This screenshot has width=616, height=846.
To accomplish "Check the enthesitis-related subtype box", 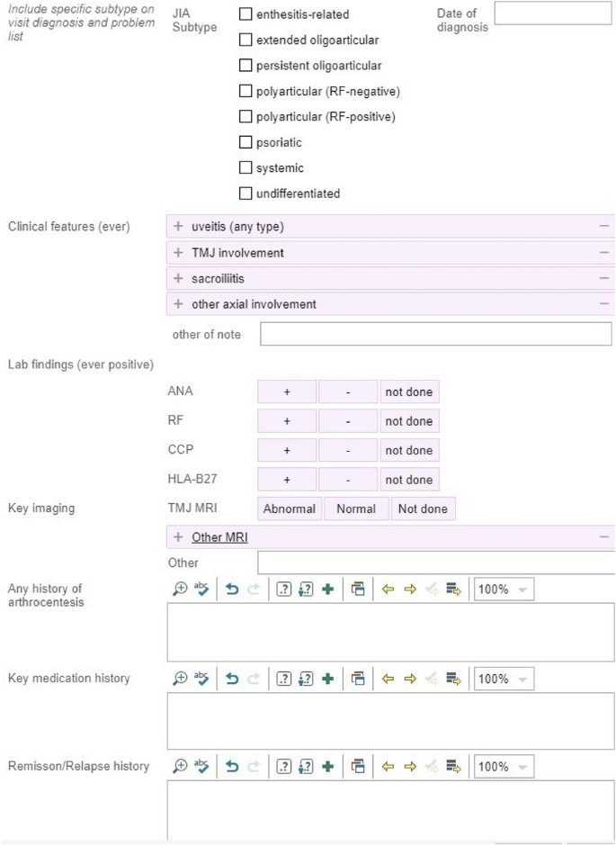I will coord(246,14).
